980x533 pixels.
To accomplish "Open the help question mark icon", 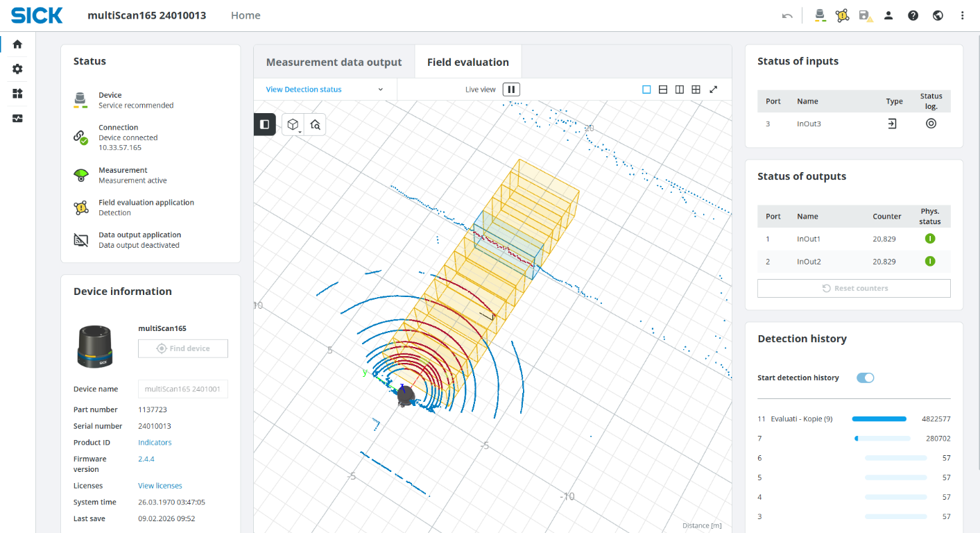I will (x=913, y=15).
